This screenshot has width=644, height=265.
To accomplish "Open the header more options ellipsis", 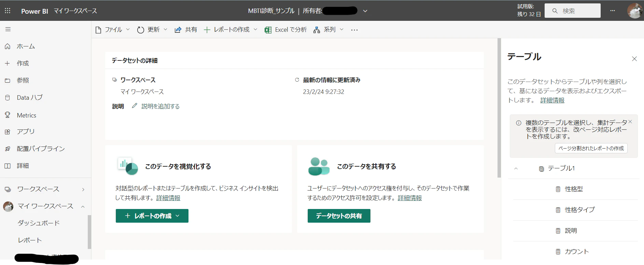I will [613, 11].
